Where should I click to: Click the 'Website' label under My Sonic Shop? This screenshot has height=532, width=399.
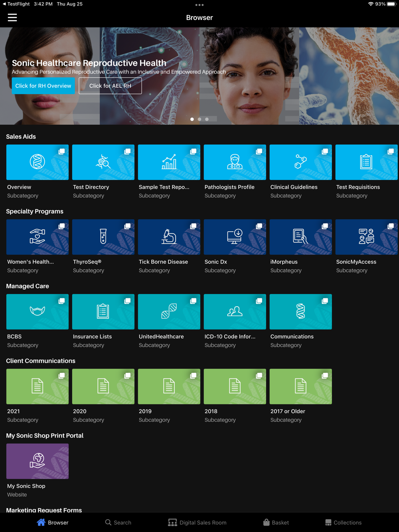coord(17,495)
